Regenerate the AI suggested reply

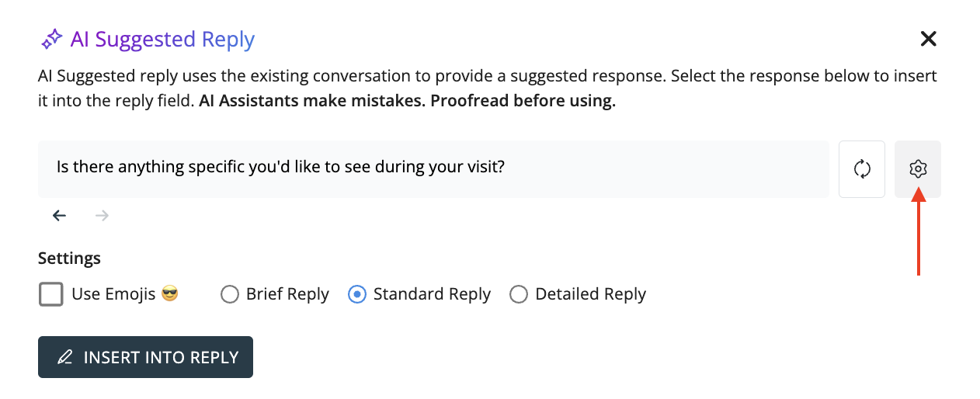point(862,169)
